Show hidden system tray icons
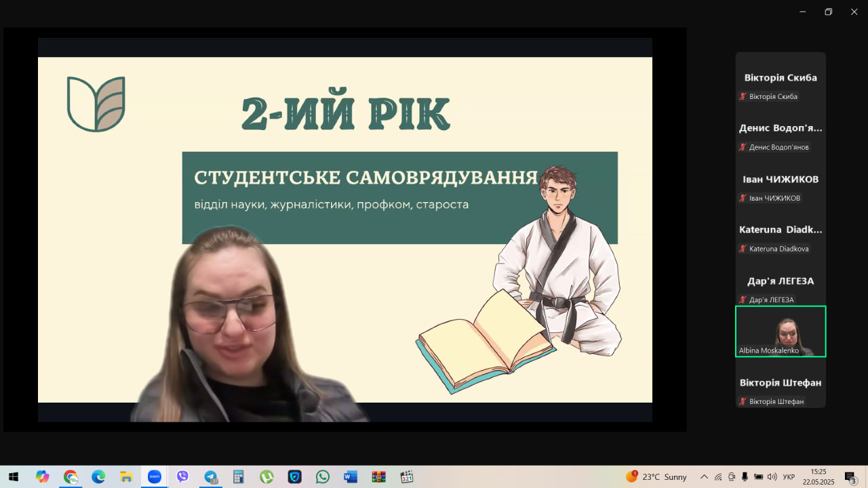This screenshot has width=868, height=488. pos(704,476)
